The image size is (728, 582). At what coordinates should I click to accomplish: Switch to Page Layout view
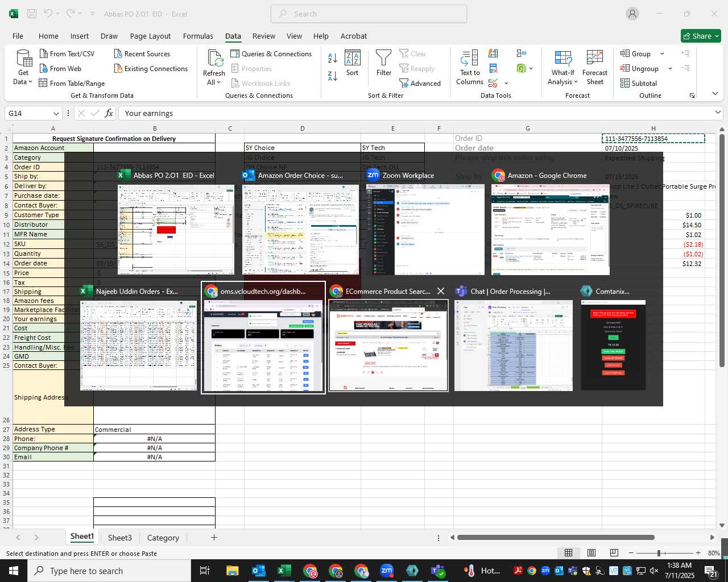pyautogui.click(x=591, y=553)
